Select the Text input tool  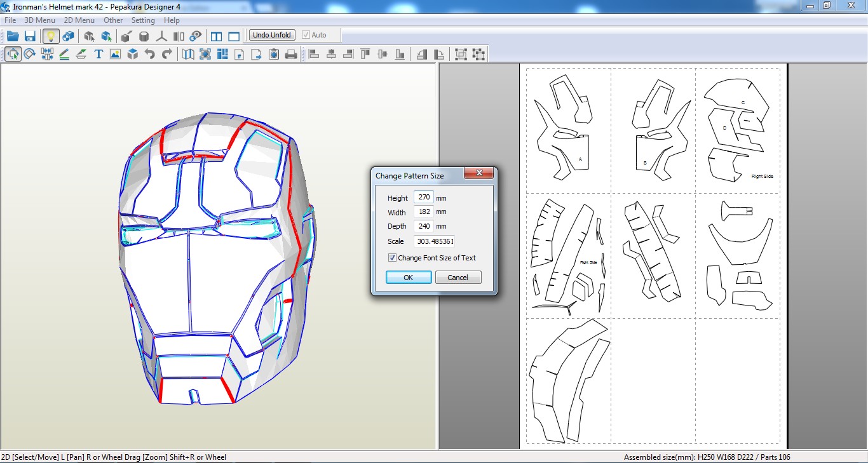[x=98, y=54]
